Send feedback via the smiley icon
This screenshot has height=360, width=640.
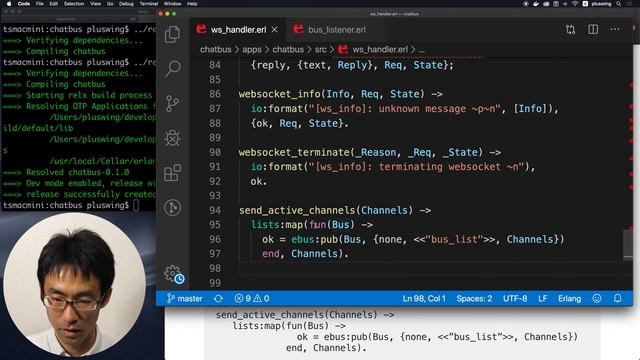click(x=597, y=298)
